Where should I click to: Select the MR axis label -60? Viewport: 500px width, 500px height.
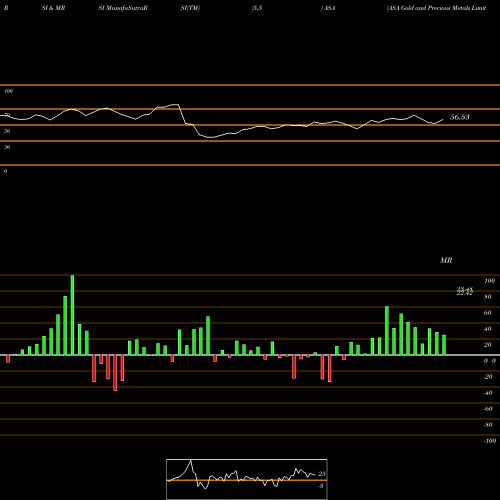pos(488,409)
